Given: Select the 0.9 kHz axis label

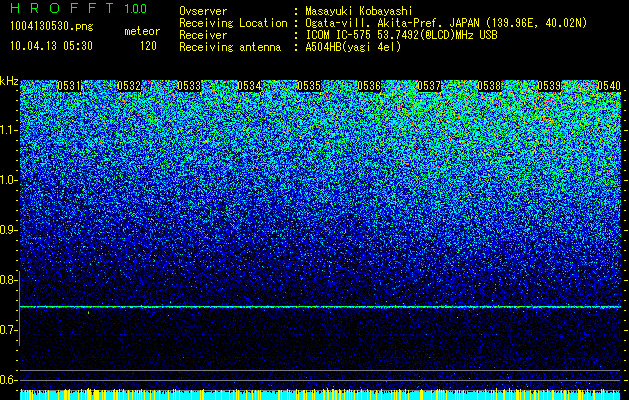Looking at the screenshot, I should [x=8, y=230].
